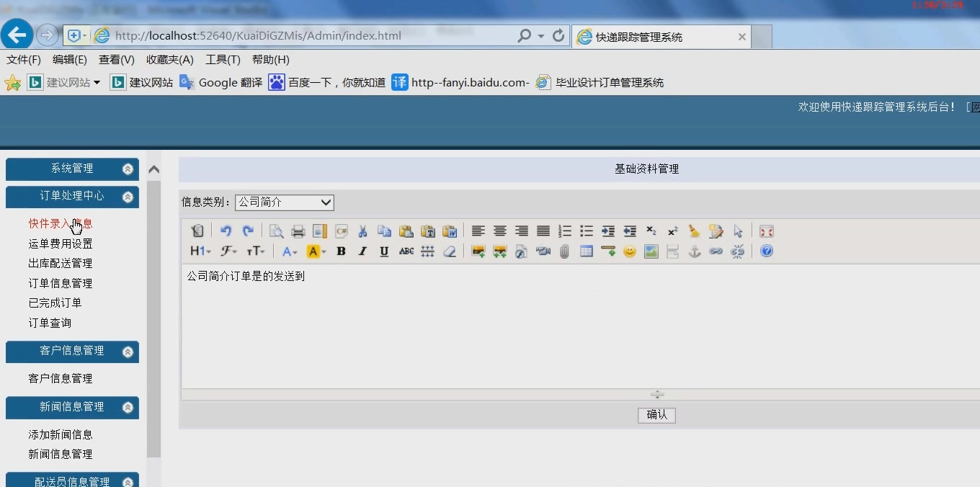
Task: Toggle italic formatting
Action: click(x=362, y=251)
